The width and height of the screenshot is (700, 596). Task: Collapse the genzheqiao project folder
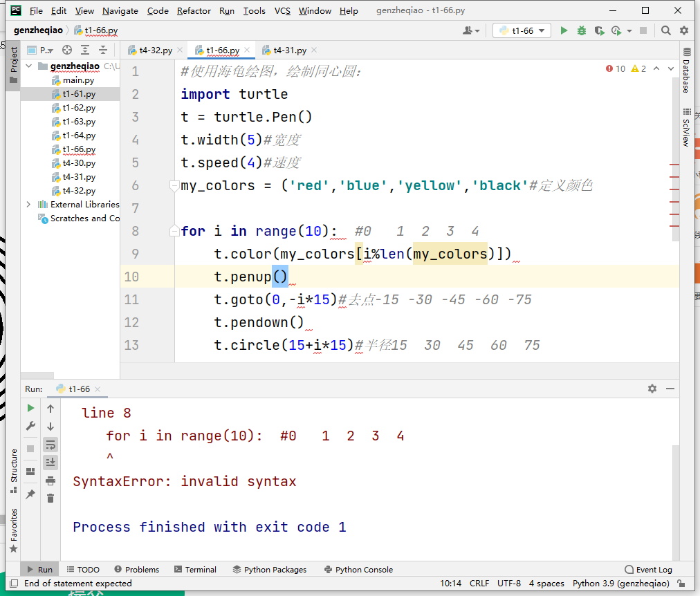coord(29,66)
